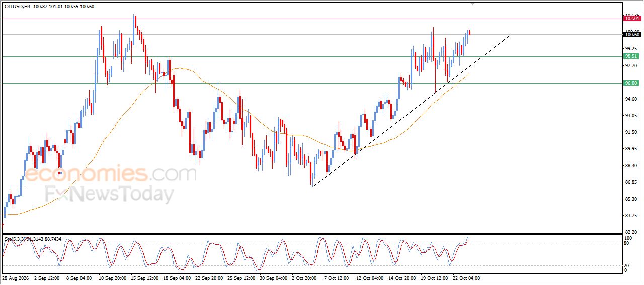Click the stochastic 80 level value
Screen dimensions: 644x285
point(627,243)
